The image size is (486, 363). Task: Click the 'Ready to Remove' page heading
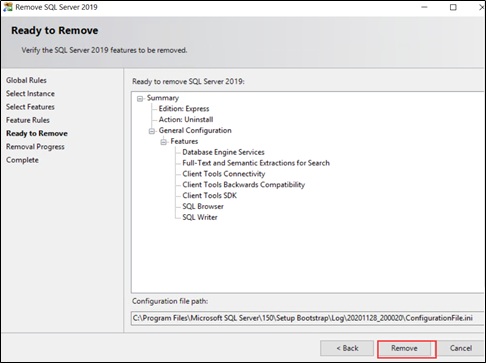(x=55, y=30)
